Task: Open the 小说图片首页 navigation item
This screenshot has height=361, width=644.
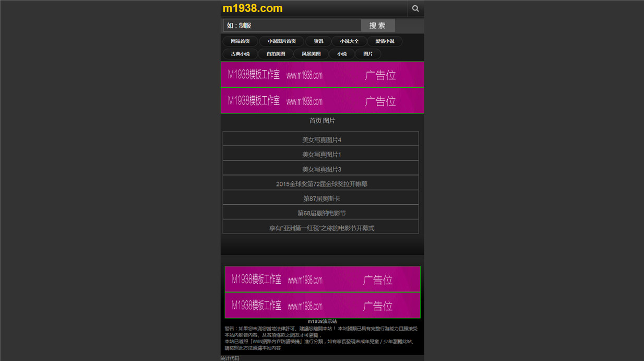Action: click(282, 41)
